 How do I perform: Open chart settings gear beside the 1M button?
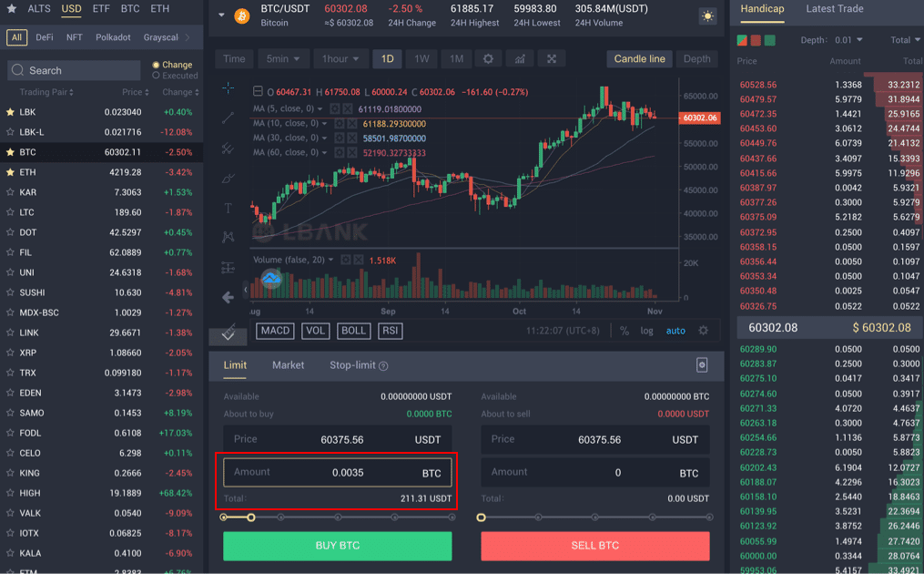(x=488, y=59)
